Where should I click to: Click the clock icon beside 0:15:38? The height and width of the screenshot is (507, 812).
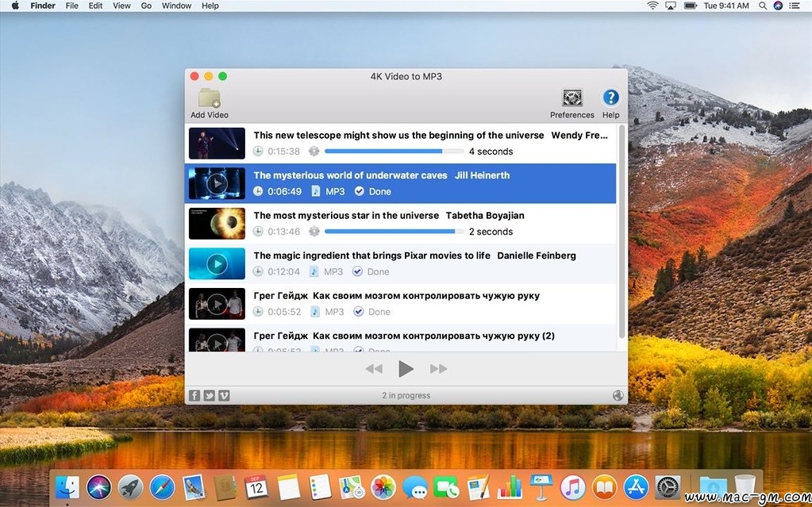click(258, 152)
